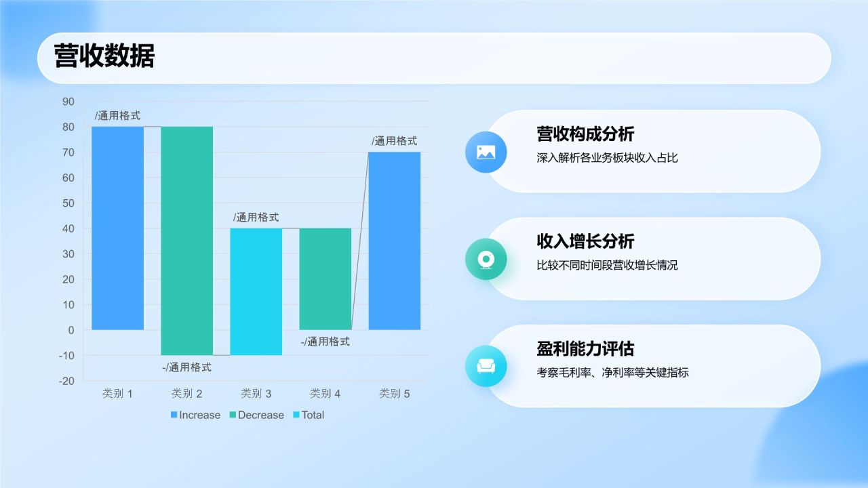
Task: Click the axis label 类别 3
Action: [x=256, y=393]
